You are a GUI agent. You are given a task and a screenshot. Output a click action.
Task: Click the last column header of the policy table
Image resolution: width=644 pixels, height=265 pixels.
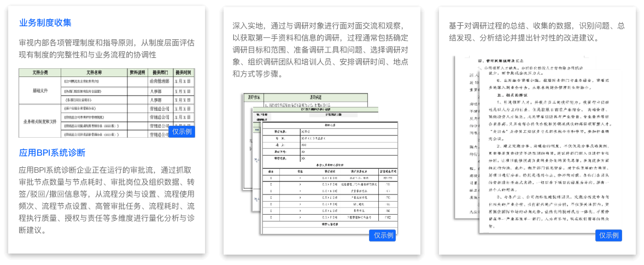(x=183, y=72)
